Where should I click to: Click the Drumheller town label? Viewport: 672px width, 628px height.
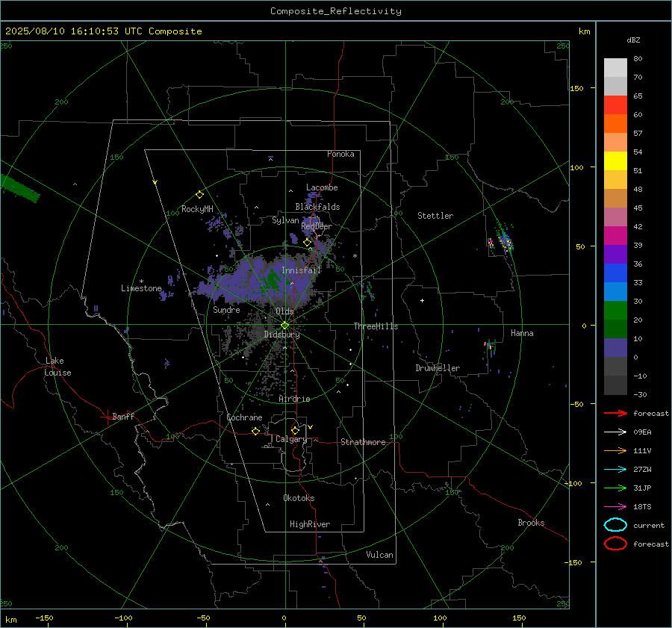pyautogui.click(x=438, y=368)
